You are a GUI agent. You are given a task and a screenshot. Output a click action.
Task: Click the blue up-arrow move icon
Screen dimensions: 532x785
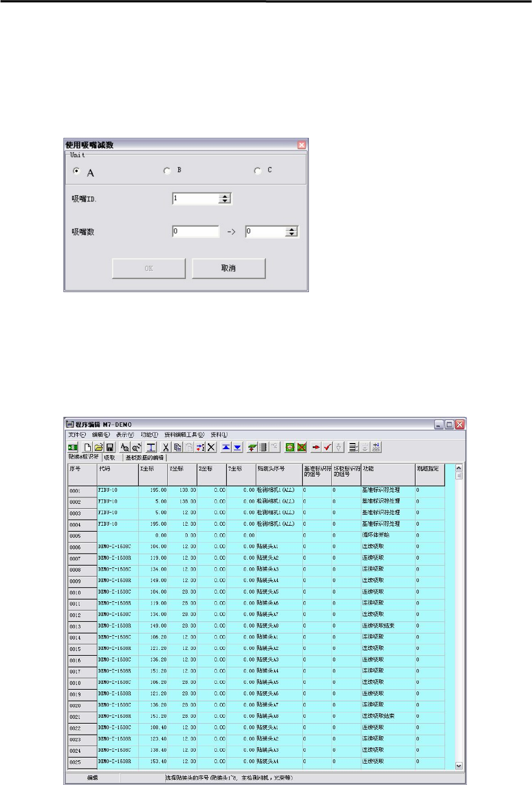pos(226,447)
